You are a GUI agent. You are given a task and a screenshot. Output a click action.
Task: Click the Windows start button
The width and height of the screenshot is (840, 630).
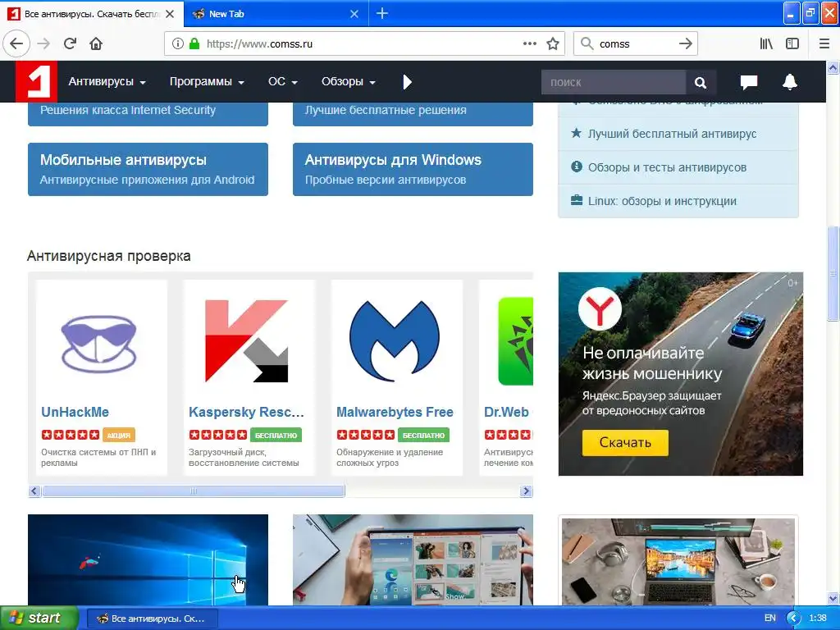39,619
